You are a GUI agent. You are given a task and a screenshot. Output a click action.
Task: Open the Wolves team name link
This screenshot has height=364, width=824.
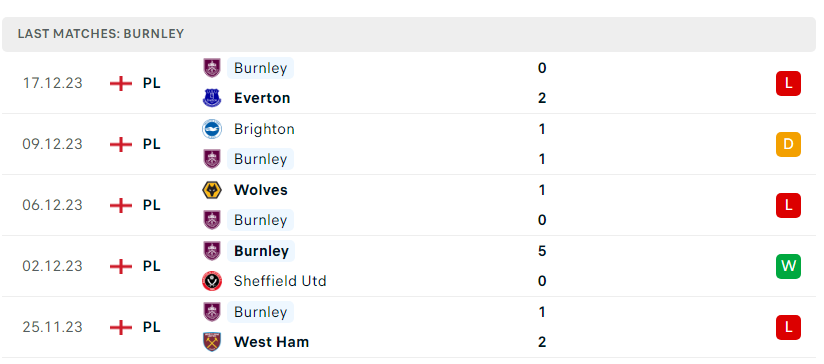pyautogui.click(x=261, y=190)
